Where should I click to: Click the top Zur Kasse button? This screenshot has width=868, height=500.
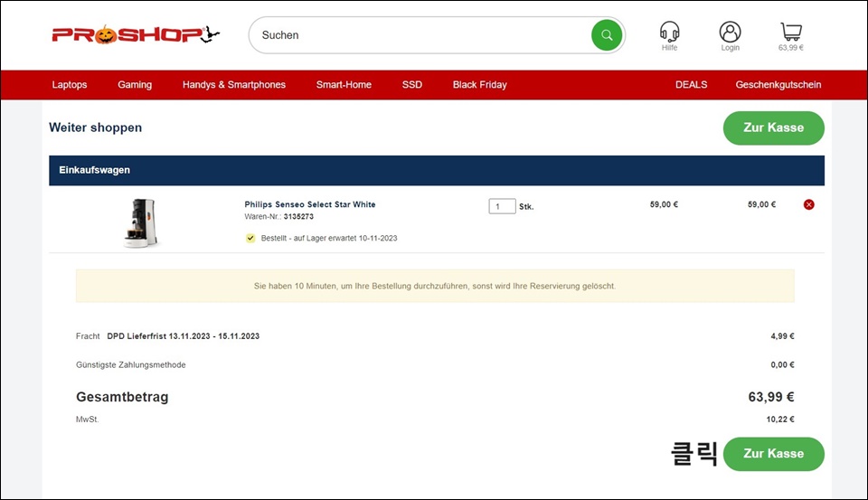coord(773,127)
